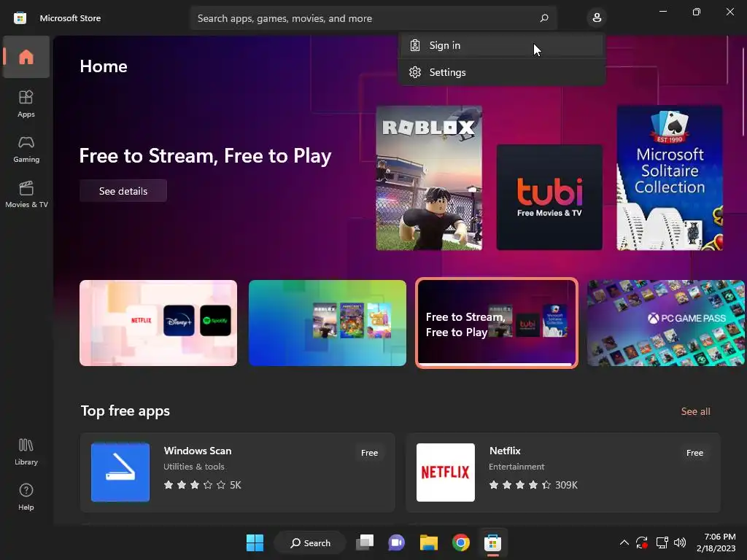Open the Netflix app icon
The height and width of the screenshot is (560, 747).
pyautogui.click(x=446, y=472)
